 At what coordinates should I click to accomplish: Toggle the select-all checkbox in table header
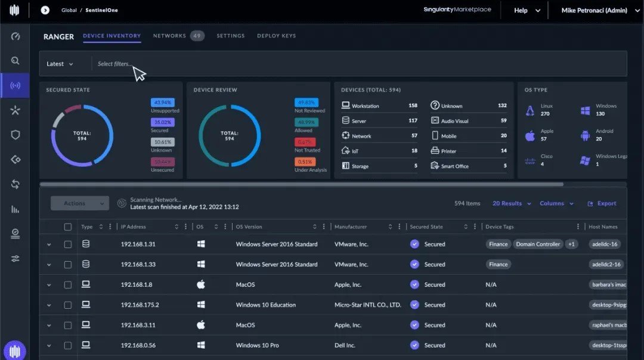coord(68,226)
